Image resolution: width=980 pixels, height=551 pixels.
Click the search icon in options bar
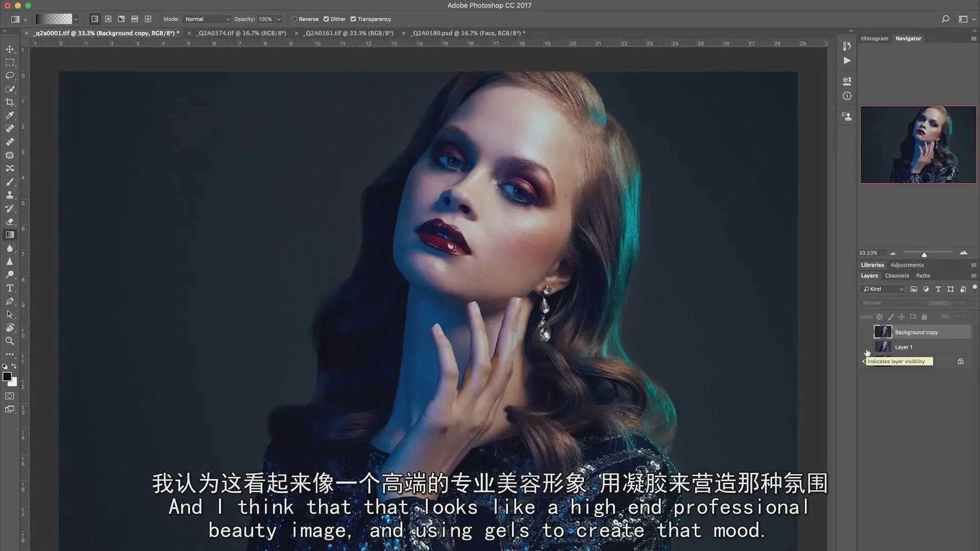coord(945,19)
